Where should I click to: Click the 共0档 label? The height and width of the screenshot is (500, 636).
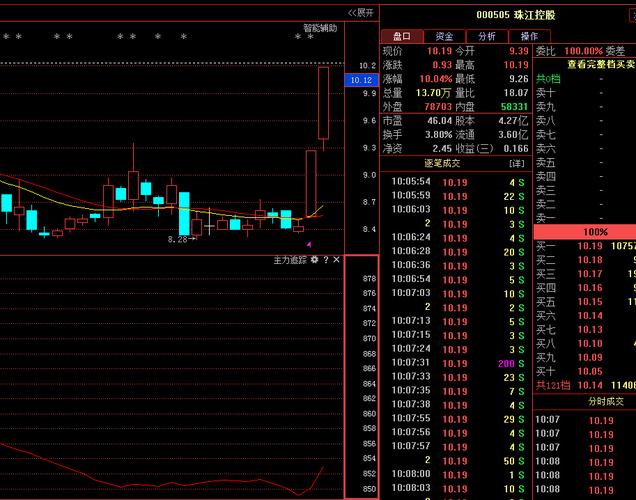pos(548,79)
